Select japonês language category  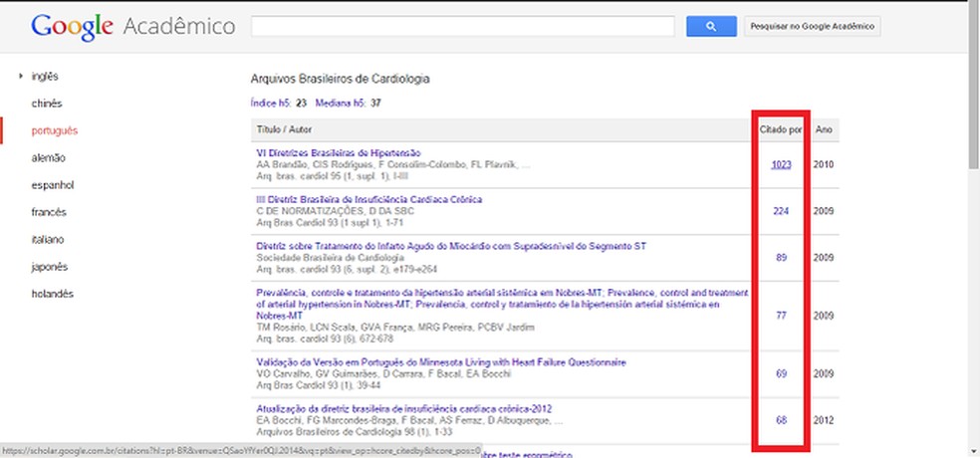pos(50,267)
